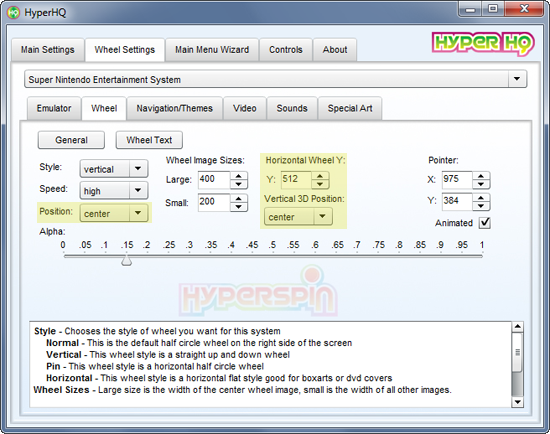Decrease the Pointer X value
The image size is (550, 434).
(481, 185)
